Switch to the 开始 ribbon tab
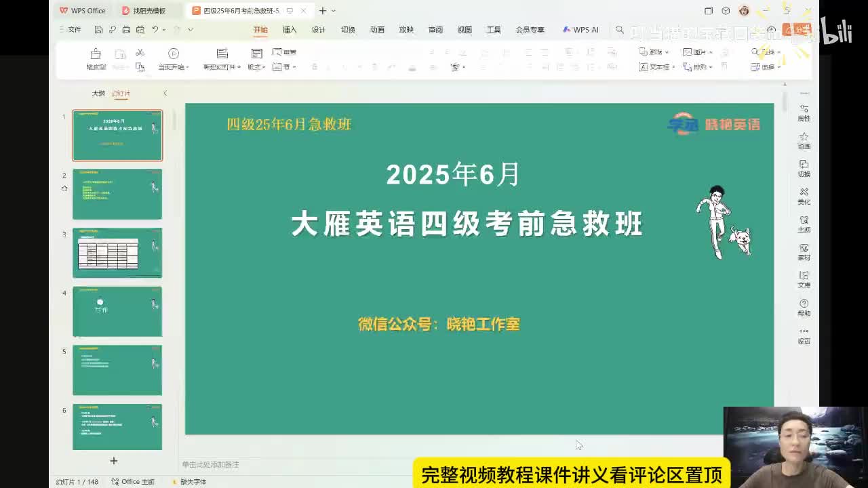The image size is (868, 488). tap(260, 30)
